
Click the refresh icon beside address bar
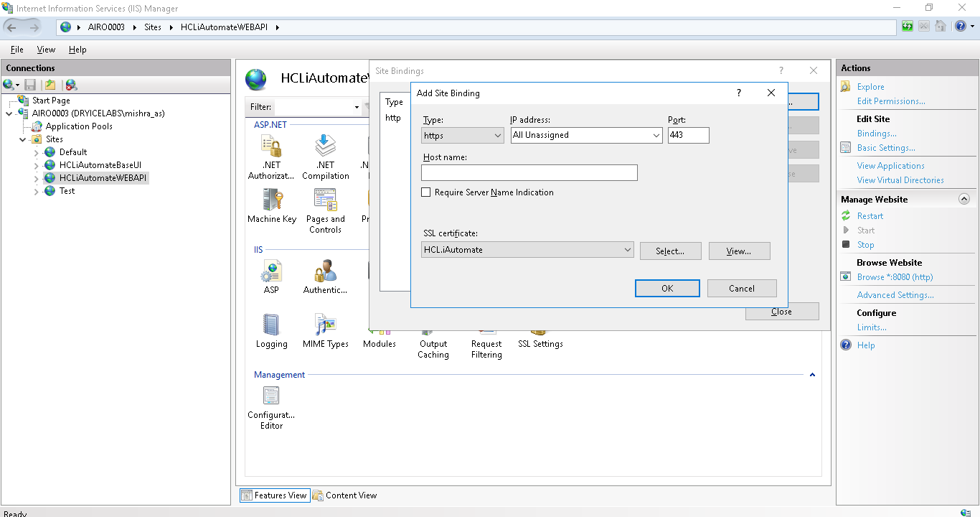pyautogui.click(x=908, y=27)
